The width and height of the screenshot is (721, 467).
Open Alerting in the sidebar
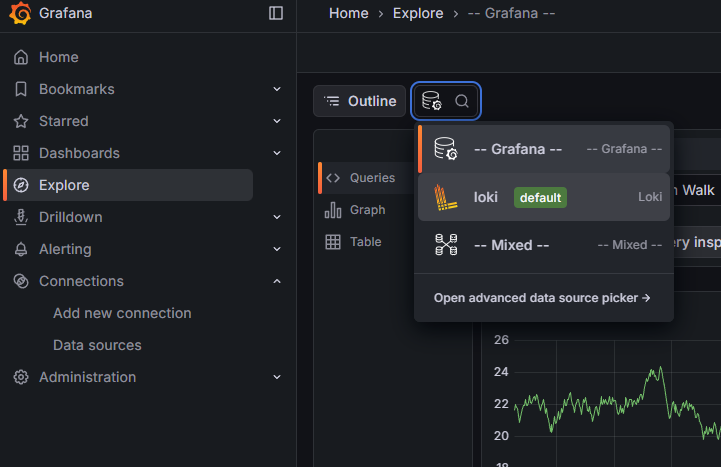65,249
